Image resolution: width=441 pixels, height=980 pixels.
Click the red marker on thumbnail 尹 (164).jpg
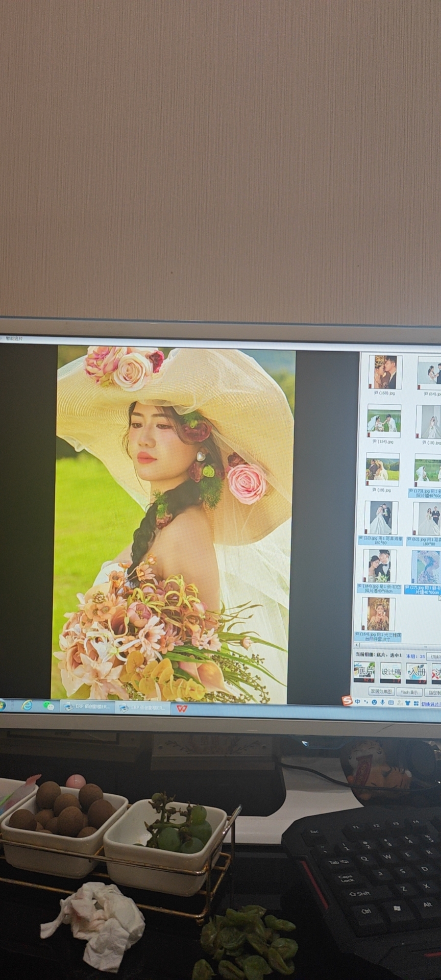[364, 627]
